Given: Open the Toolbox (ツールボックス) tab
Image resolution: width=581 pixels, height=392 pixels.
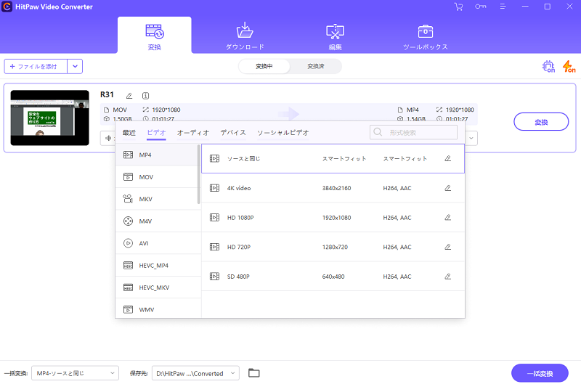Looking at the screenshot, I should 426,36.
